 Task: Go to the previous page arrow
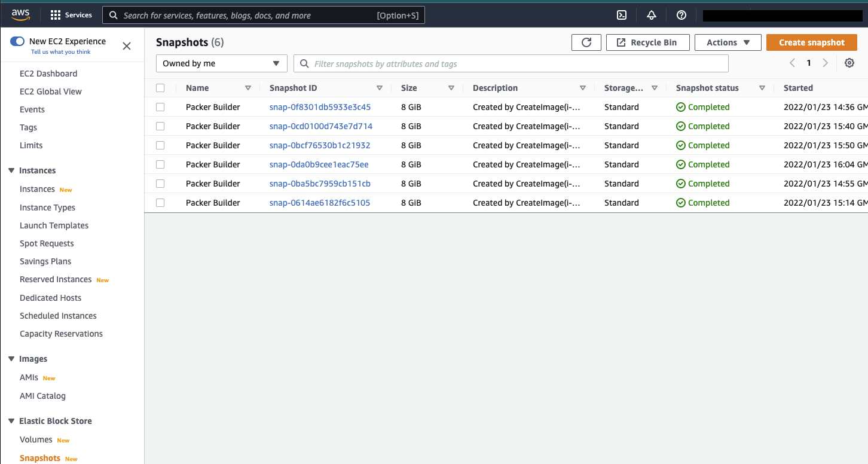coord(793,63)
